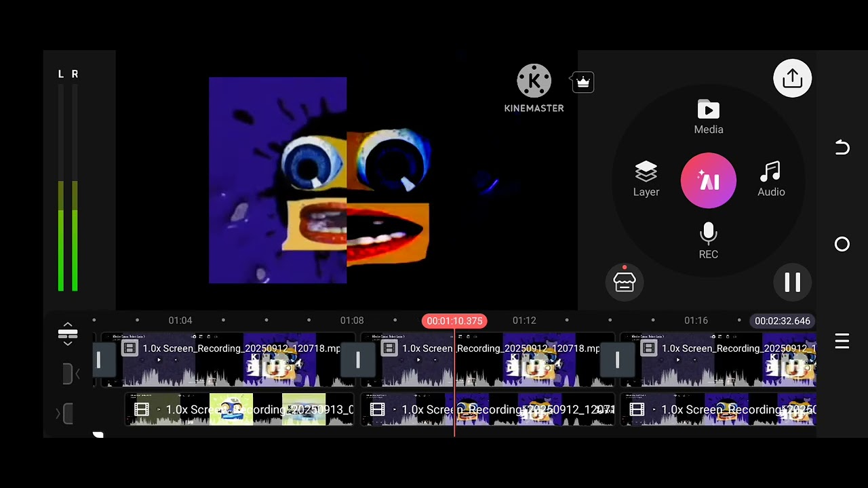Open the Media browser
868x488 pixels.
[x=708, y=118]
